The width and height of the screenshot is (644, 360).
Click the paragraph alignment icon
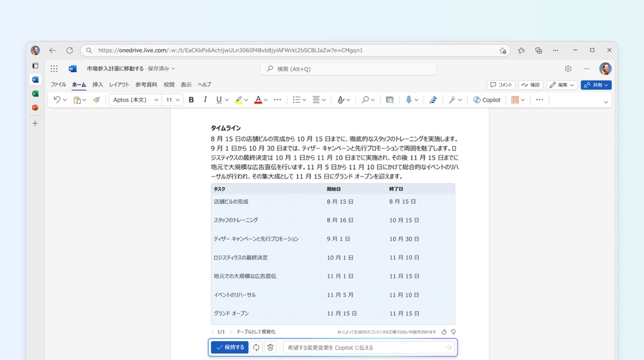316,100
